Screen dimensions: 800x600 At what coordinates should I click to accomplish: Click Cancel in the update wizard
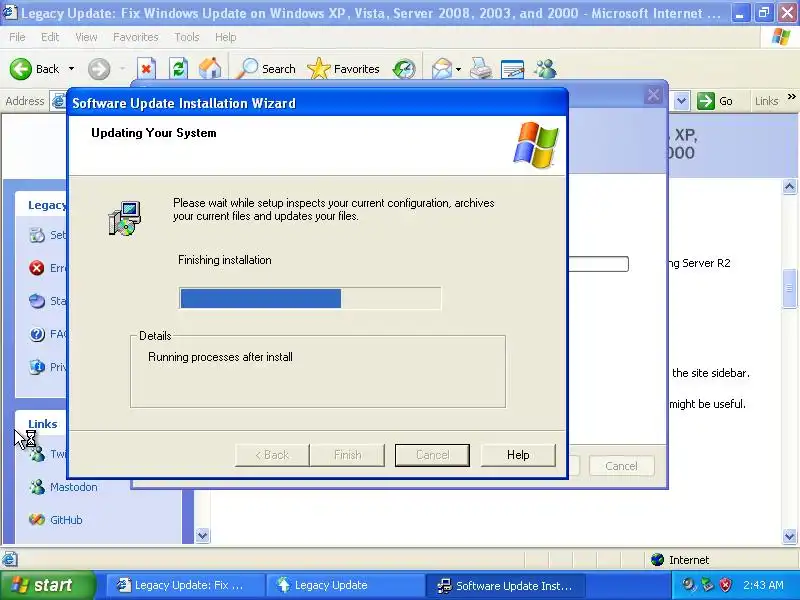click(x=432, y=455)
